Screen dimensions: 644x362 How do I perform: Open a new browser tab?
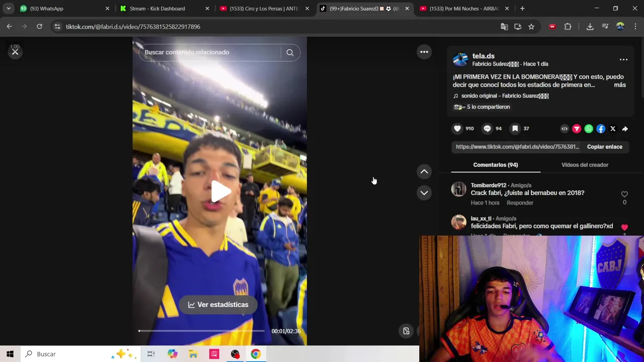pyautogui.click(x=522, y=9)
